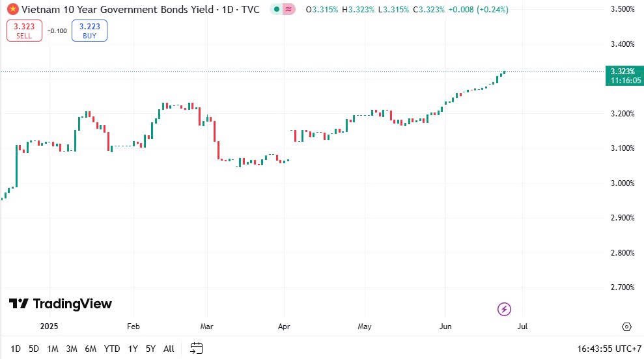Image resolution: width=644 pixels, height=359 pixels.
Task: Switch to the 3M range
Action: pos(72,349)
